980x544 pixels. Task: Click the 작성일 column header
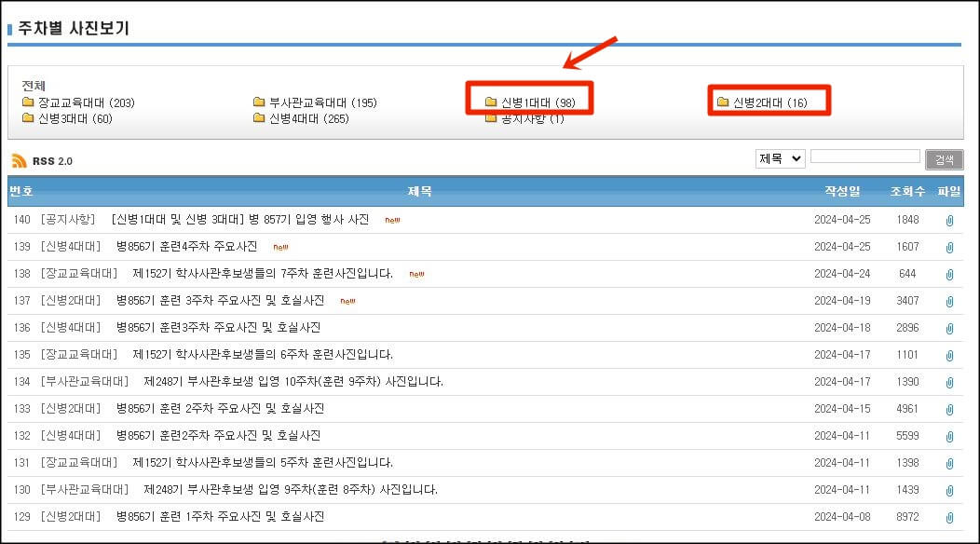[842, 190]
